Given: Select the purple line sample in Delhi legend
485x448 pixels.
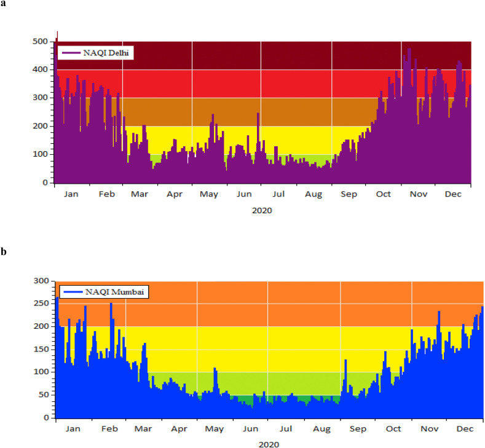Looking at the screenshot, I should click(71, 53).
